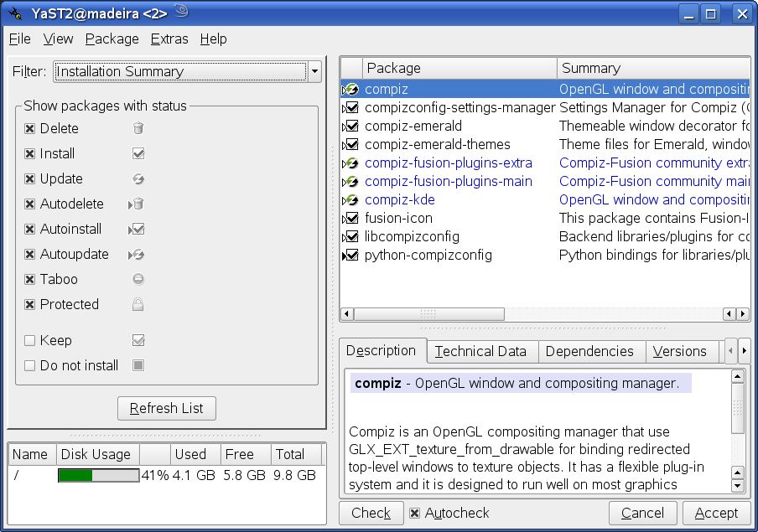758x532 pixels.
Task: Click status icon for compizconfig-settings-manager package
Action: coord(350,108)
